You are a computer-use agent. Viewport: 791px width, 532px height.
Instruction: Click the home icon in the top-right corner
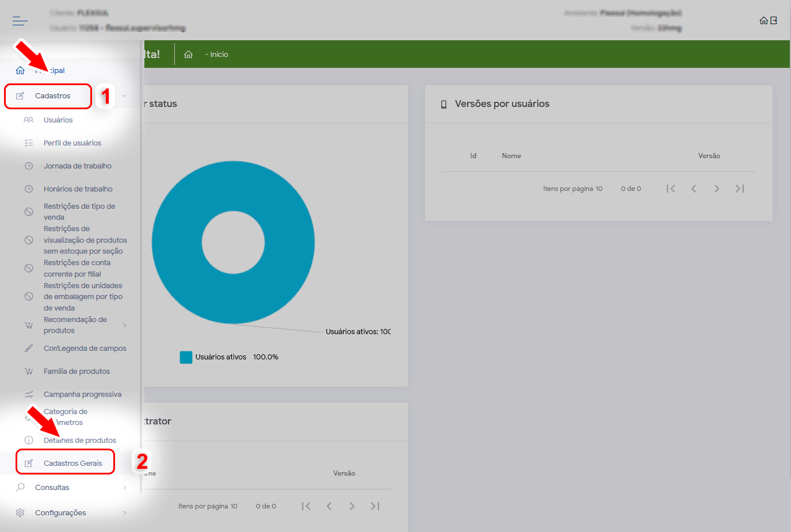coord(763,21)
